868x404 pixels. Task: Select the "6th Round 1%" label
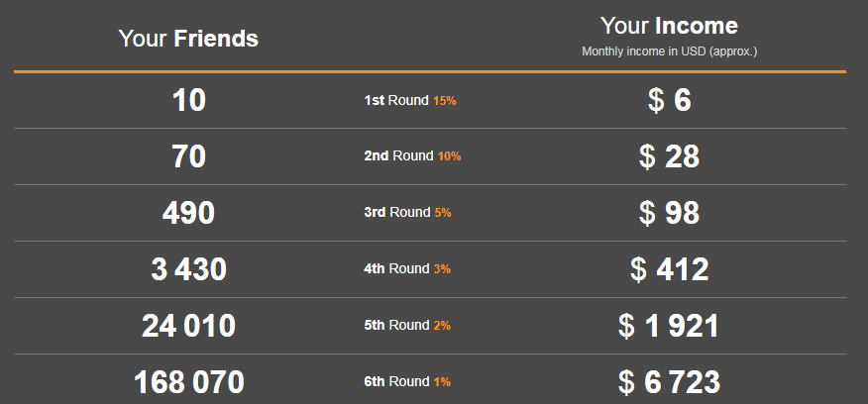408,382
